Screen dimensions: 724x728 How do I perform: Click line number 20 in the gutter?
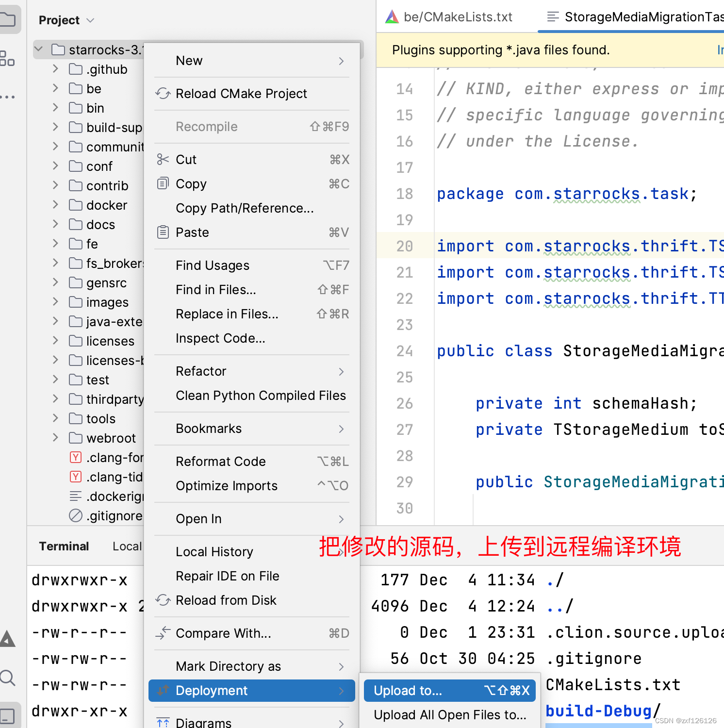404,246
